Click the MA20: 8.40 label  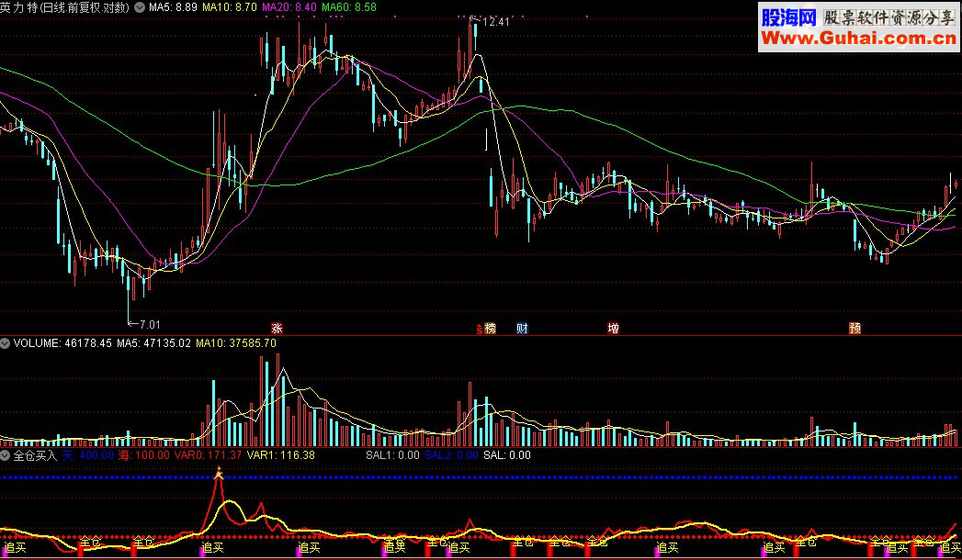click(289, 7)
